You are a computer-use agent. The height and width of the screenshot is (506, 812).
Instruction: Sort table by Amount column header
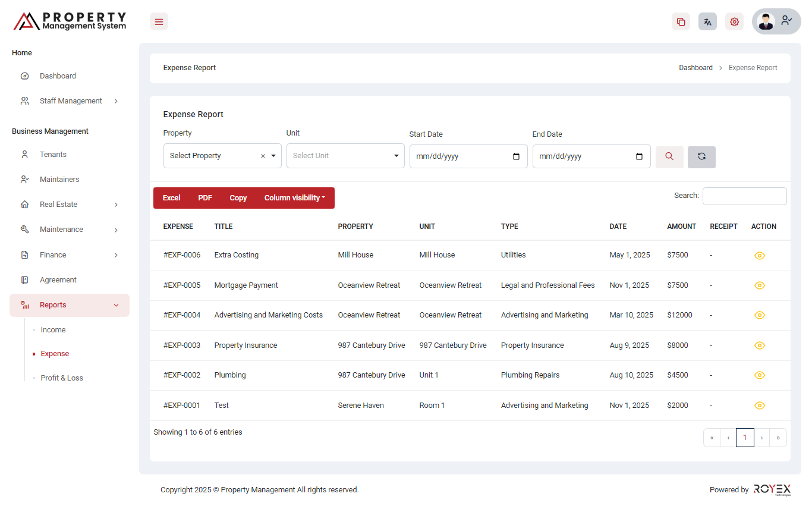click(681, 227)
